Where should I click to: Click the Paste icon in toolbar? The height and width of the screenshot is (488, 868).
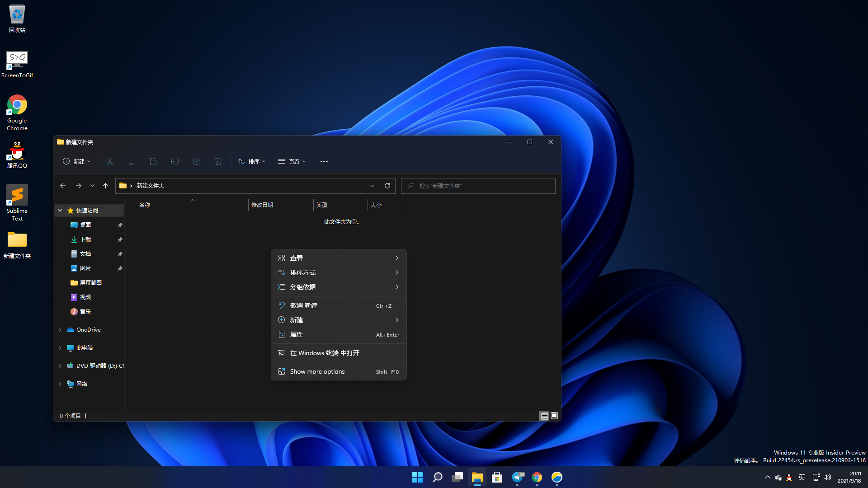[153, 161]
